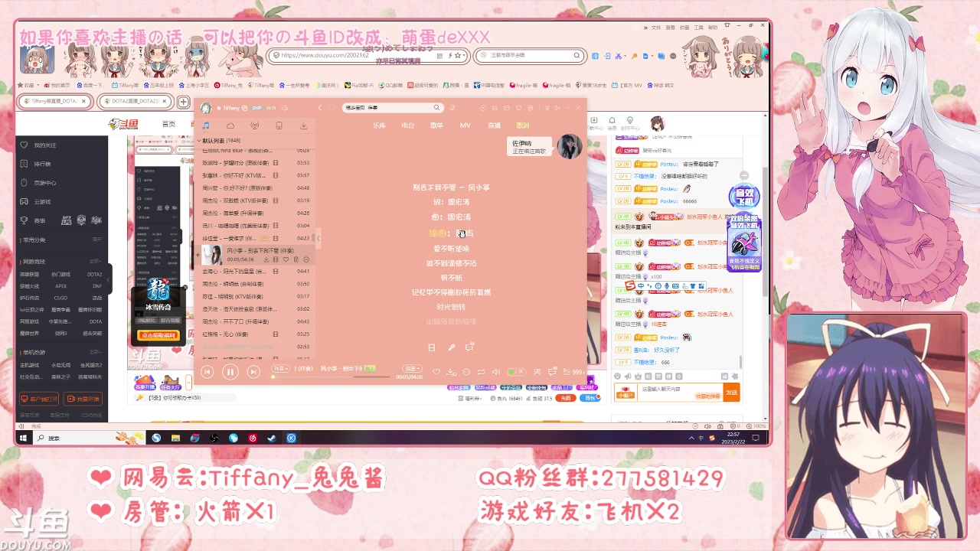Open 云游戏 in Douyu sidebar

click(42, 201)
